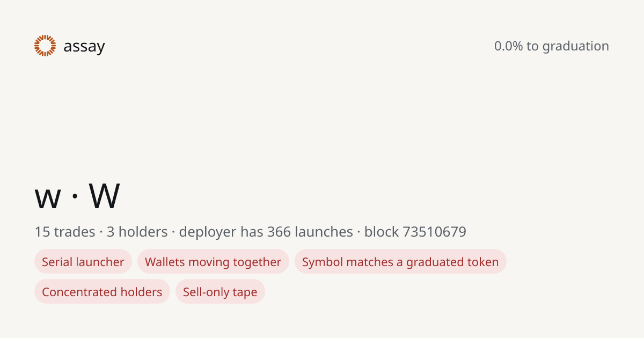This screenshot has height=338, width=644.
Task: Select the 3 holders stat
Action: (x=137, y=232)
